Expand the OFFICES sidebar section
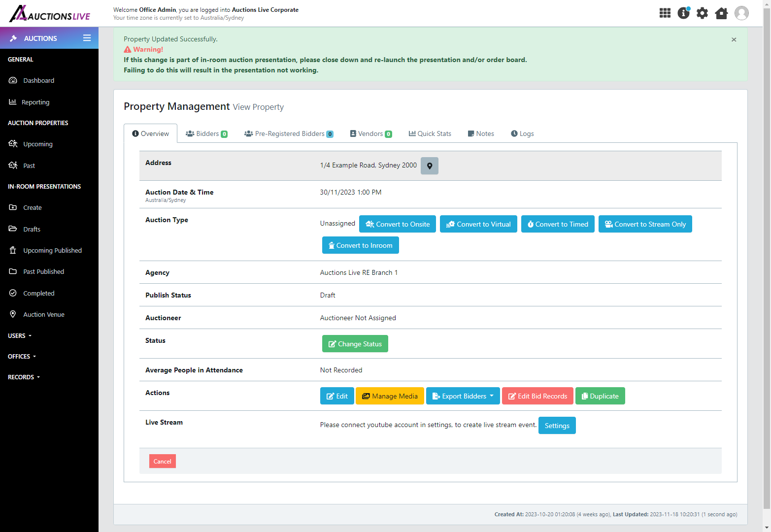The height and width of the screenshot is (532, 771). 22,356
